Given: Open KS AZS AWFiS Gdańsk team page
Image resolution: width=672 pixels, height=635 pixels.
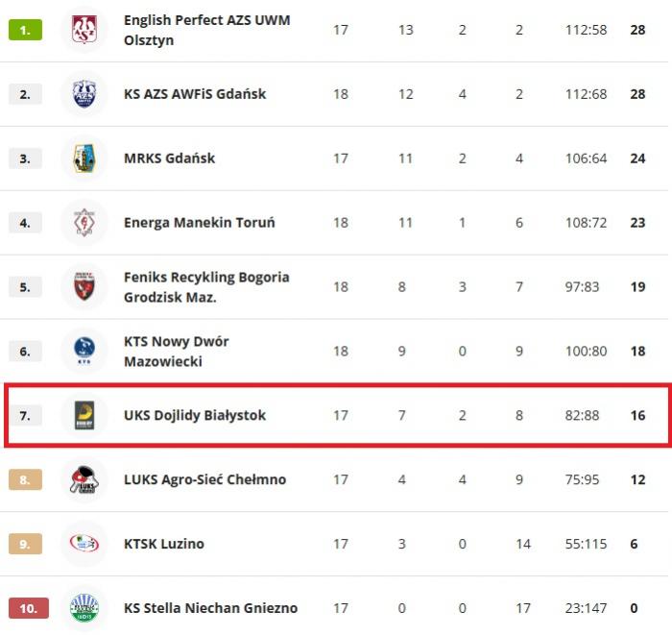Looking at the screenshot, I should click(195, 94).
